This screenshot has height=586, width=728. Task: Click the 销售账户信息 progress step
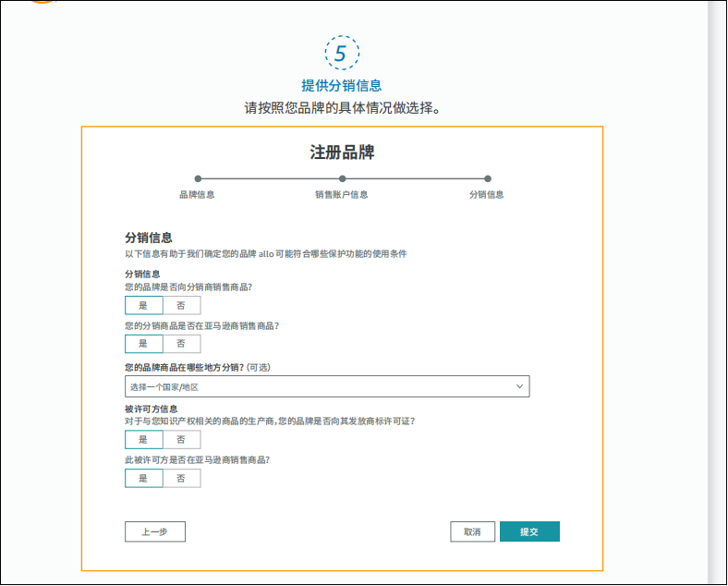coord(342,194)
